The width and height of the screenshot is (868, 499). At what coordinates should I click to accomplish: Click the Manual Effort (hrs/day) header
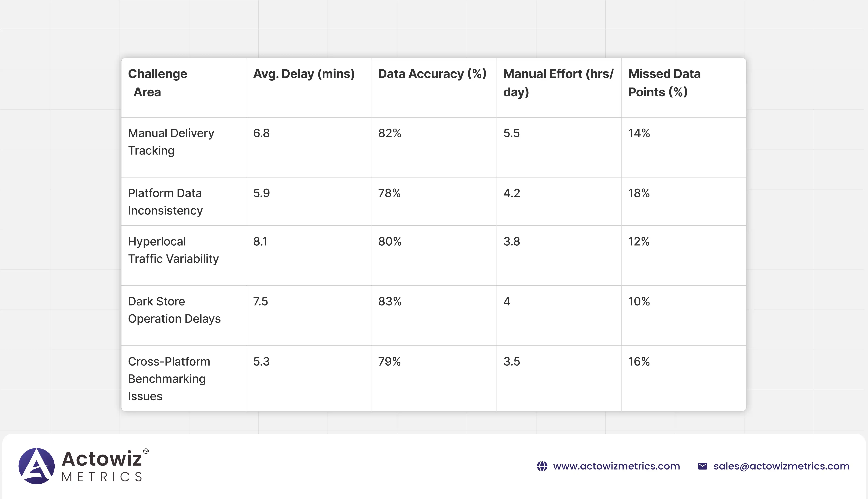click(558, 83)
